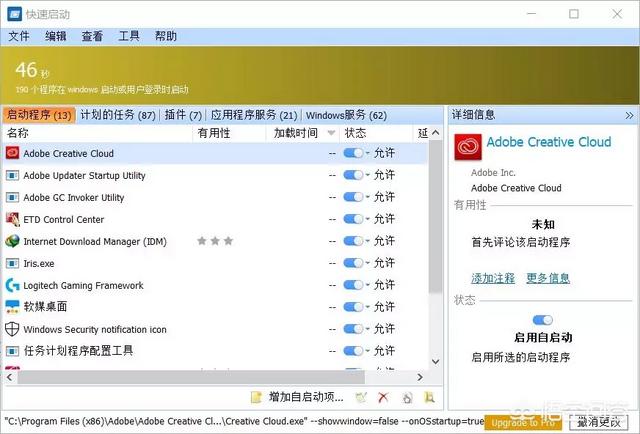This screenshot has height=434, width=640.
Task: Toggle the Logitech Gaming Framework switch
Action: coord(353,285)
